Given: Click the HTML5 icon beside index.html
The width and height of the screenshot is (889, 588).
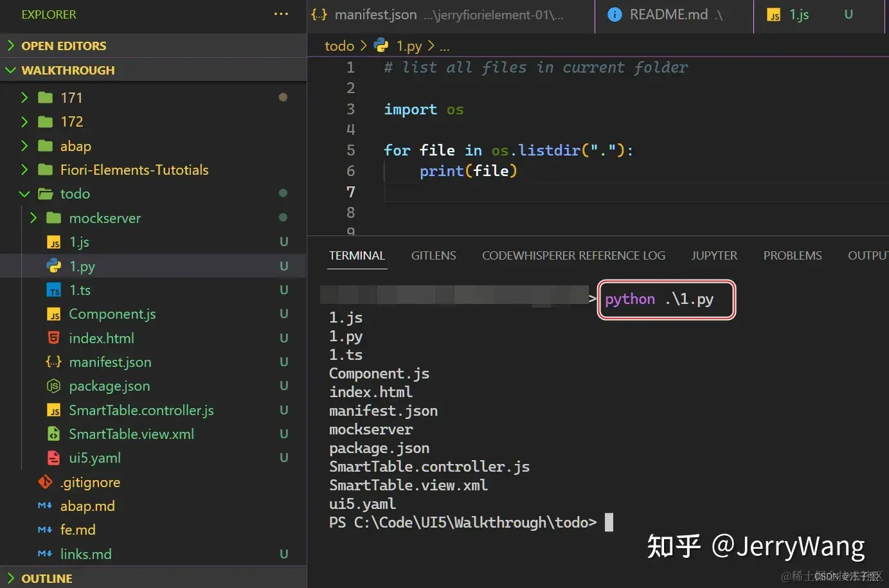Looking at the screenshot, I should click(54, 338).
